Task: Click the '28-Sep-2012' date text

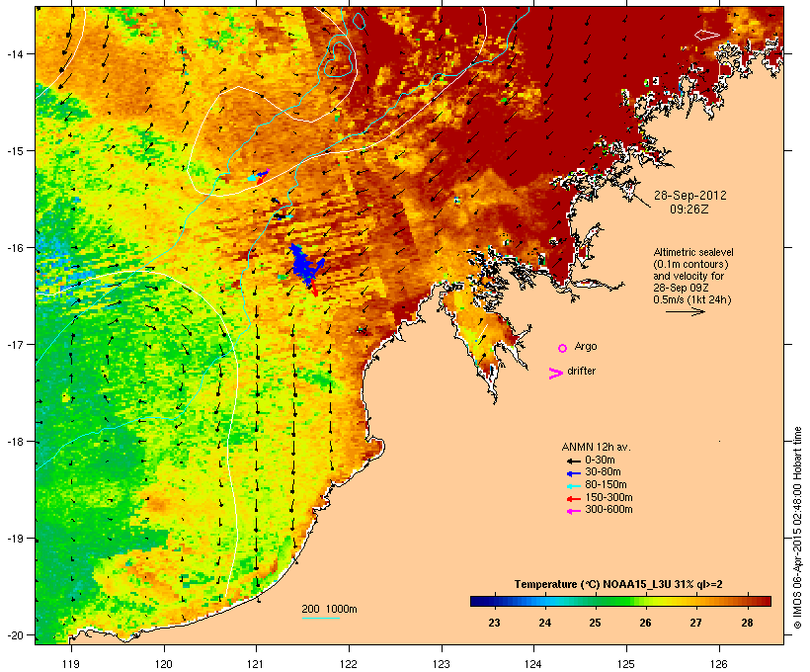Action: pyautogui.click(x=690, y=196)
